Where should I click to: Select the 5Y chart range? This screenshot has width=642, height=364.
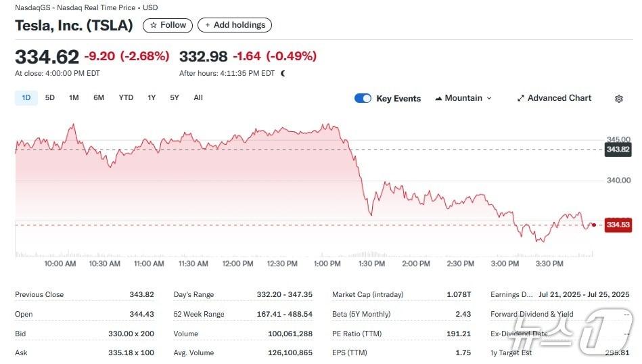point(175,98)
